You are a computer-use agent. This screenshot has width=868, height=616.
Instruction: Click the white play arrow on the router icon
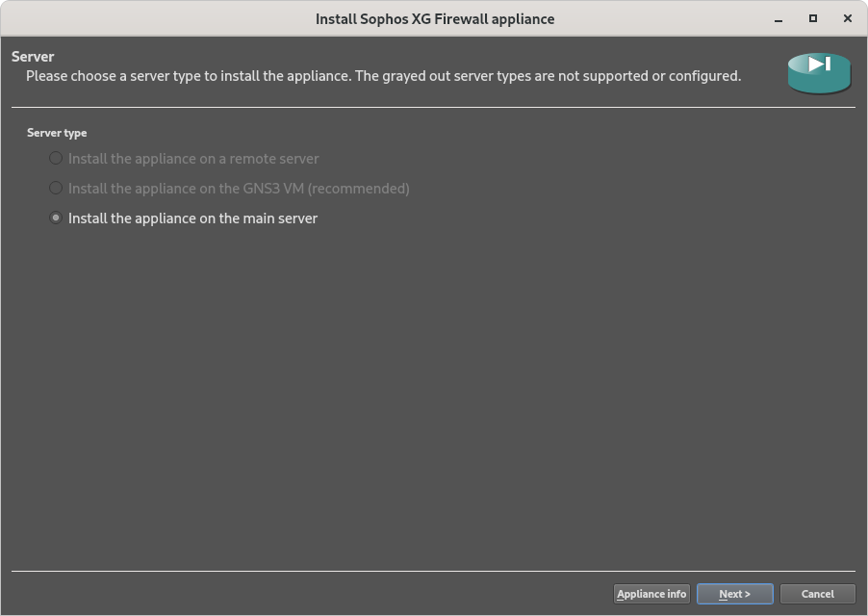tap(819, 64)
